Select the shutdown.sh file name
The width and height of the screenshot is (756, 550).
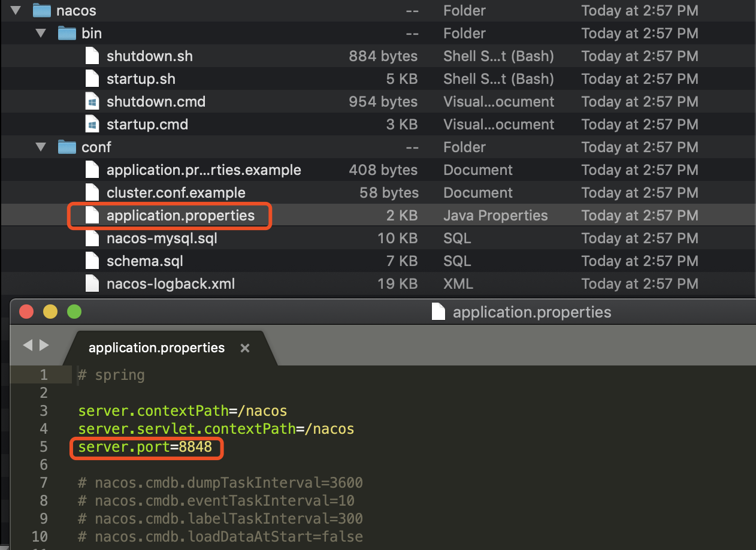pos(150,56)
